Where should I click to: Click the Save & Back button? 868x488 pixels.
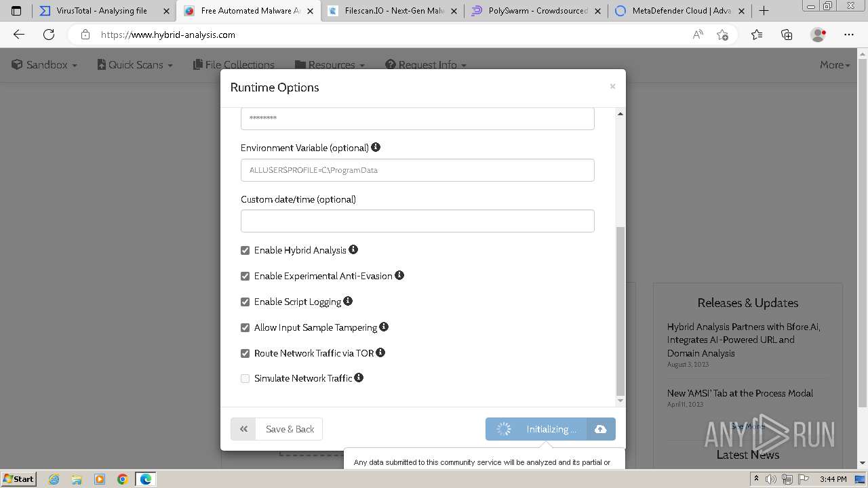pyautogui.click(x=277, y=429)
